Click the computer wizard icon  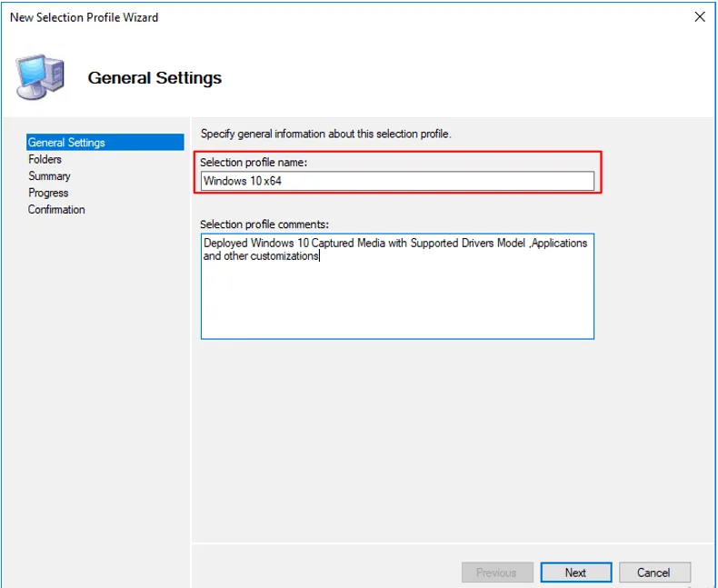click(40, 76)
